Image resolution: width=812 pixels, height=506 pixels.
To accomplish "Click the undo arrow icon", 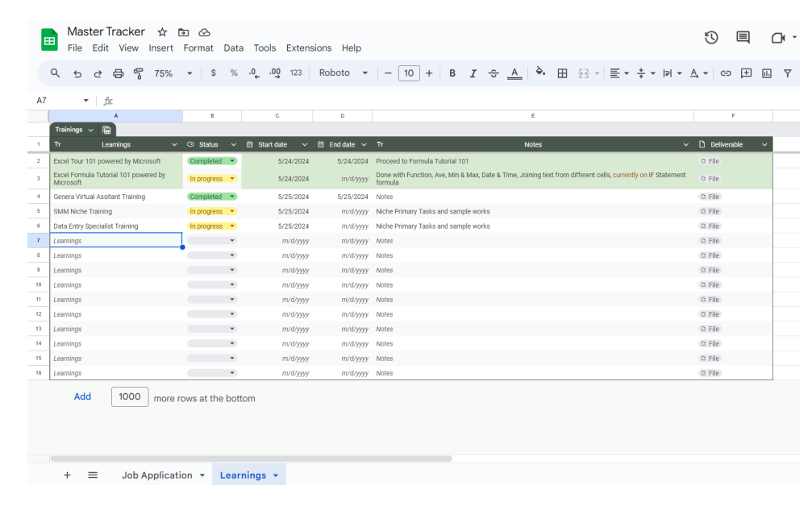I will (77, 73).
